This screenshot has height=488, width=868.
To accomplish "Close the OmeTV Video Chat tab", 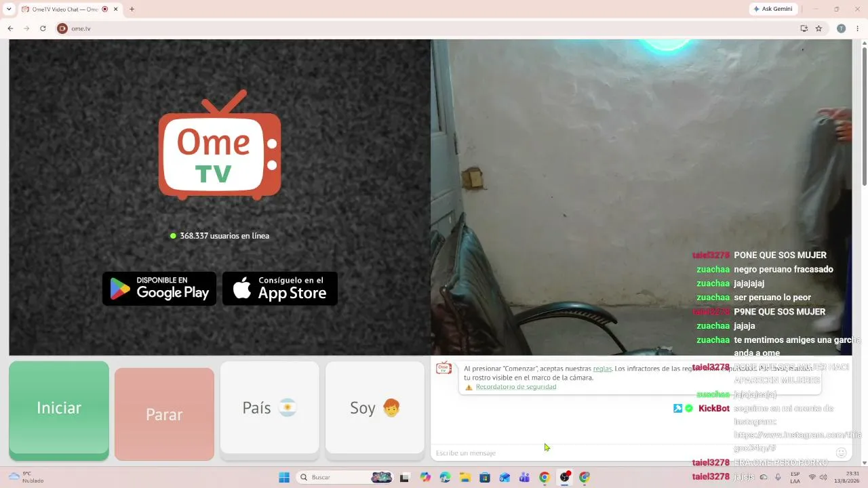I will pos(115,9).
